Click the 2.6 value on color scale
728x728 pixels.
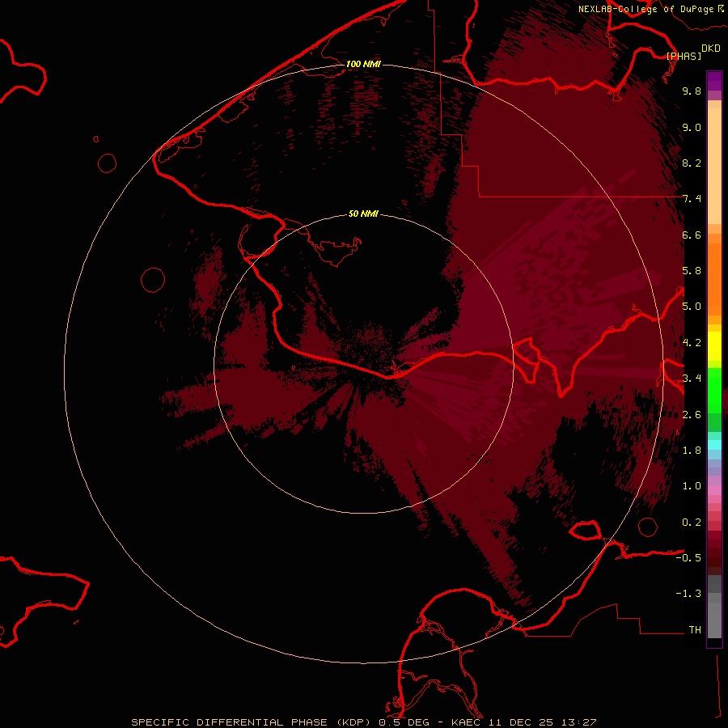coord(692,415)
